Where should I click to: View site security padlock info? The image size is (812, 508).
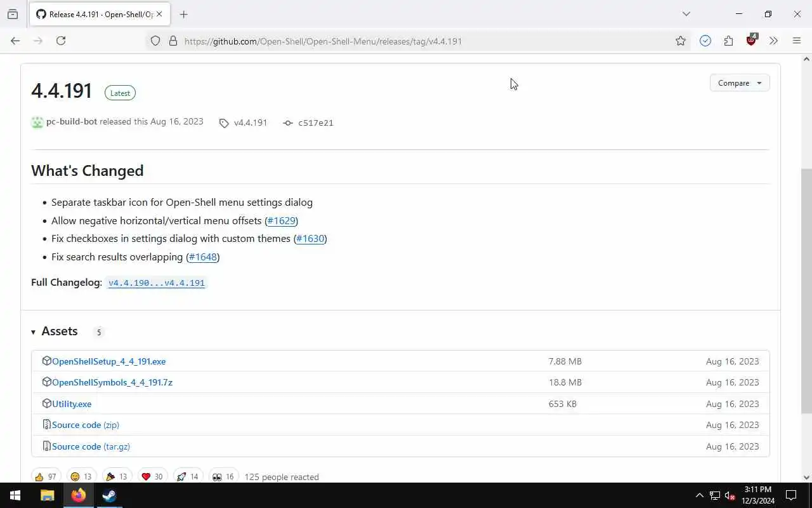pos(173,41)
